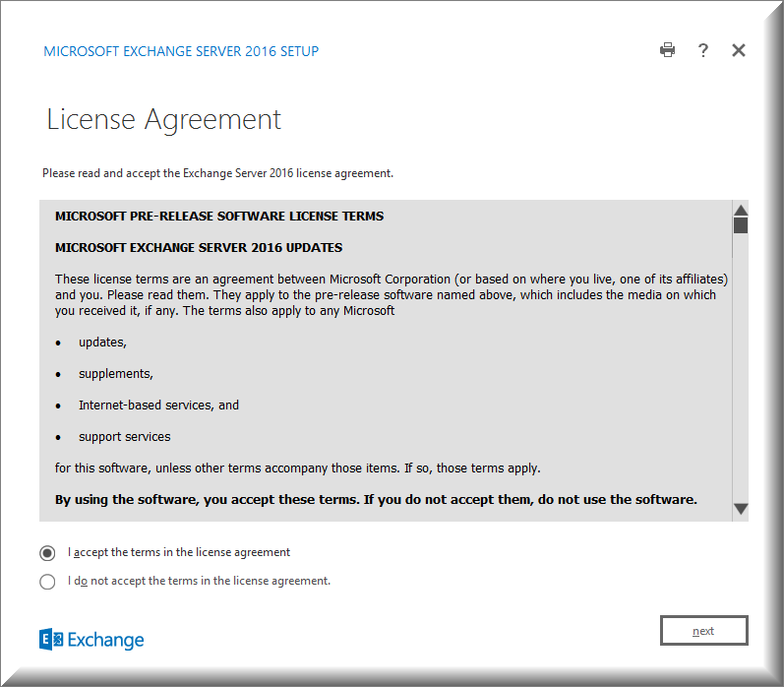Image resolution: width=784 pixels, height=687 pixels.
Task: Click the "Internet-based services, and" bullet
Action: [158, 406]
